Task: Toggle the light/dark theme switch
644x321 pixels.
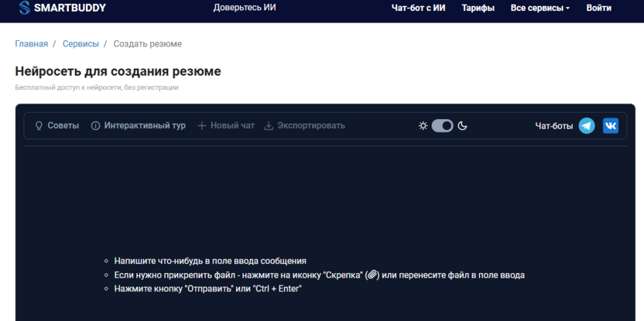Action: pyautogui.click(x=442, y=125)
